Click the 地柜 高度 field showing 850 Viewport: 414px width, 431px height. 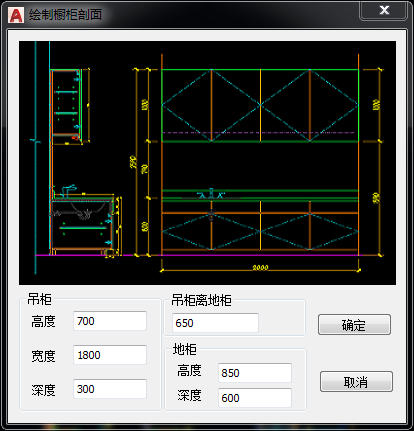(255, 373)
